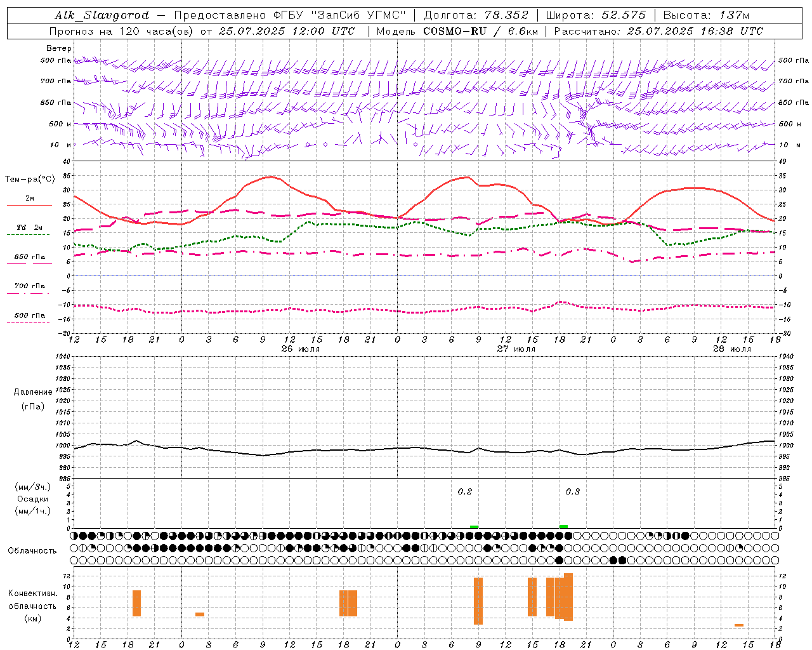The width and height of the screenshot is (812, 650).
Task: Click the 500 гПа entry in the temperature legend
Action: coord(30,315)
